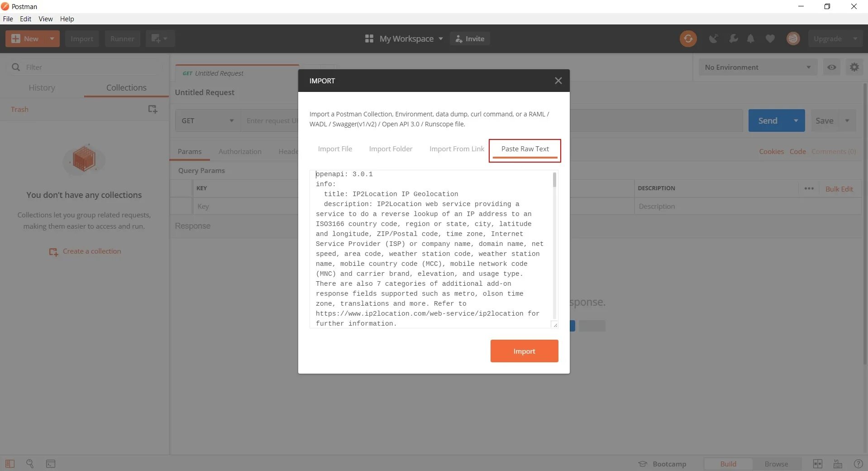Click the three dots column options

809,188
